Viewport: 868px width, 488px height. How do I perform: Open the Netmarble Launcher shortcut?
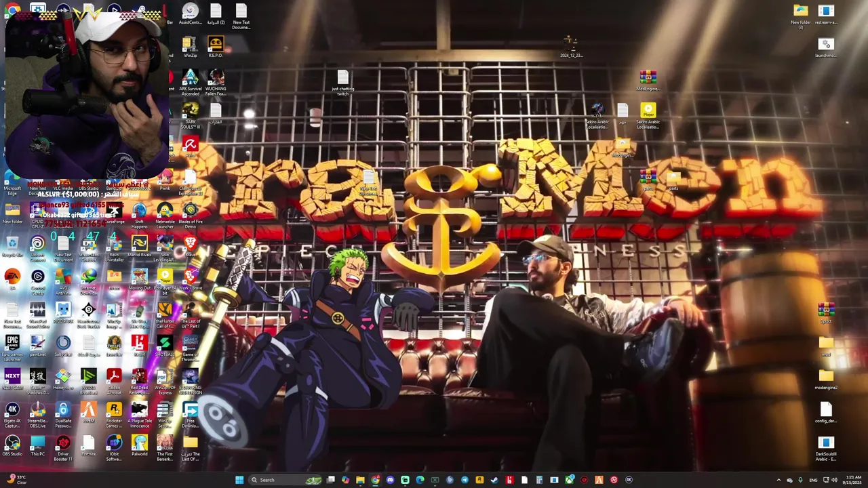(165, 215)
